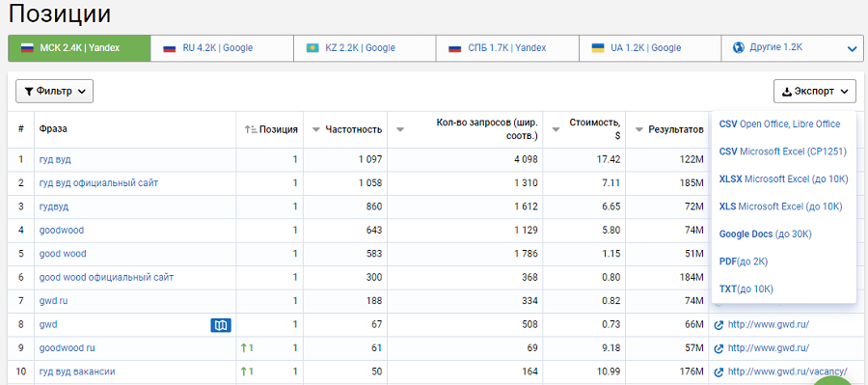Click green up arrow in гуд вуд вакансии row

click(x=244, y=371)
